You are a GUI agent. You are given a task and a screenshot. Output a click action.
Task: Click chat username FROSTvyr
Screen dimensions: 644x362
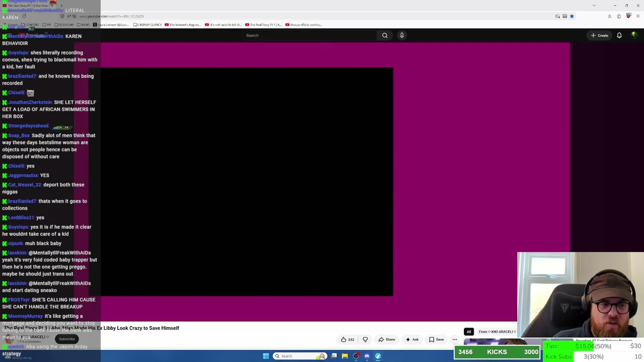[19, 300]
